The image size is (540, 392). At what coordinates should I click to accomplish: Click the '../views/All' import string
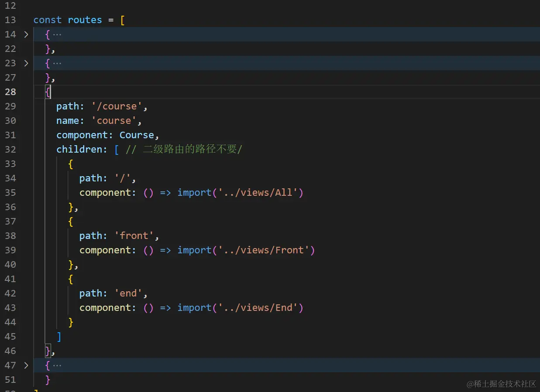(x=258, y=193)
